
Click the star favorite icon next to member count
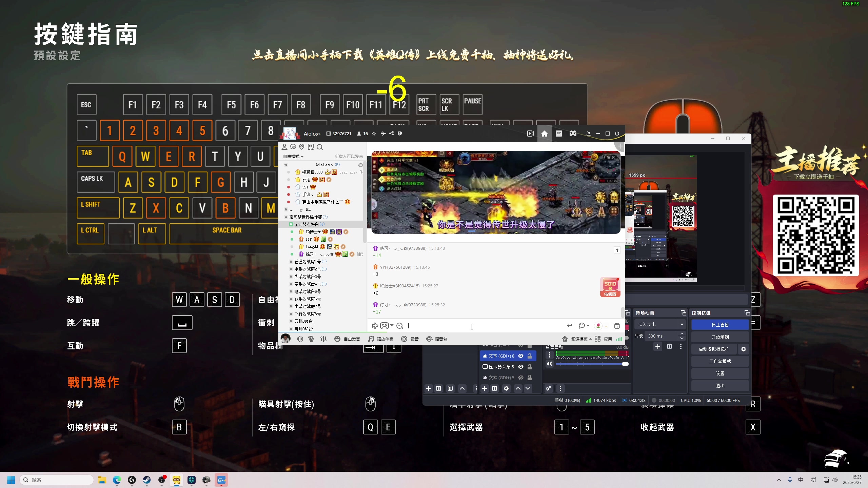click(x=374, y=134)
